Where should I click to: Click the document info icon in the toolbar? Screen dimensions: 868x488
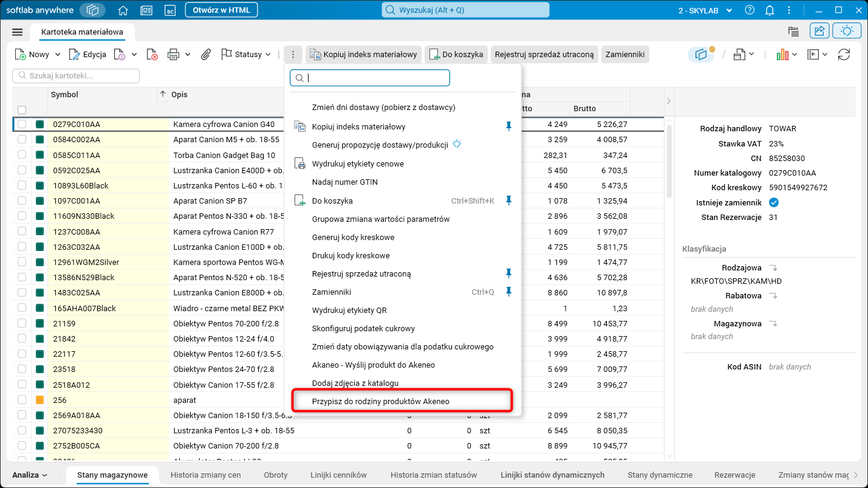click(x=120, y=55)
